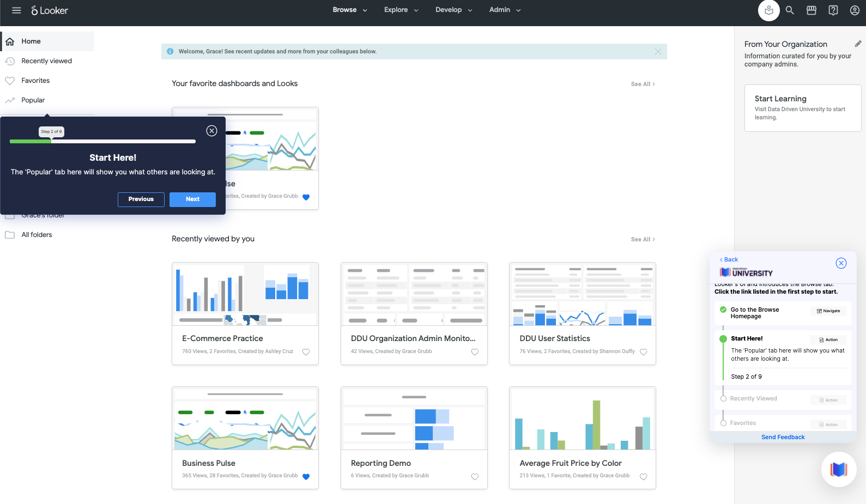Click the circled notification icon in header
866x504 pixels.
pos(769,10)
